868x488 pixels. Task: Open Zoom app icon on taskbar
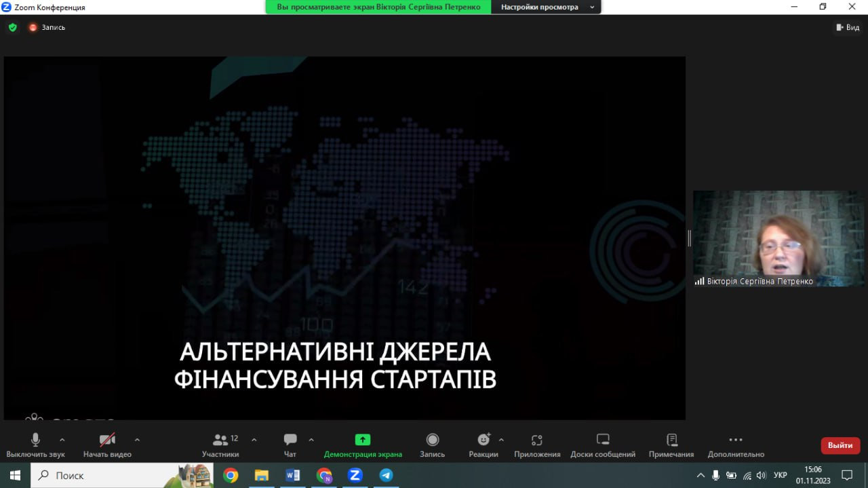click(355, 475)
